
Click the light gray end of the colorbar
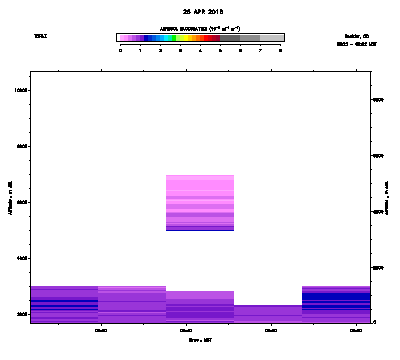(272, 38)
